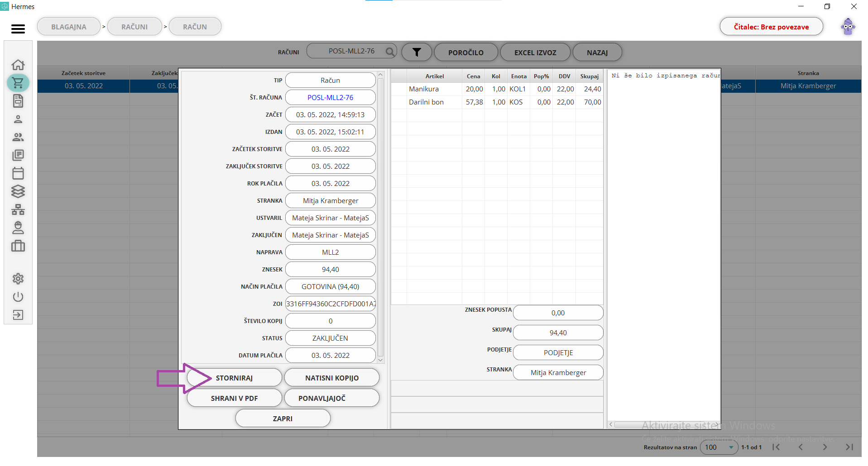Click the DDV column header
Image resolution: width=868 pixels, height=466 pixels.
click(564, 76)
